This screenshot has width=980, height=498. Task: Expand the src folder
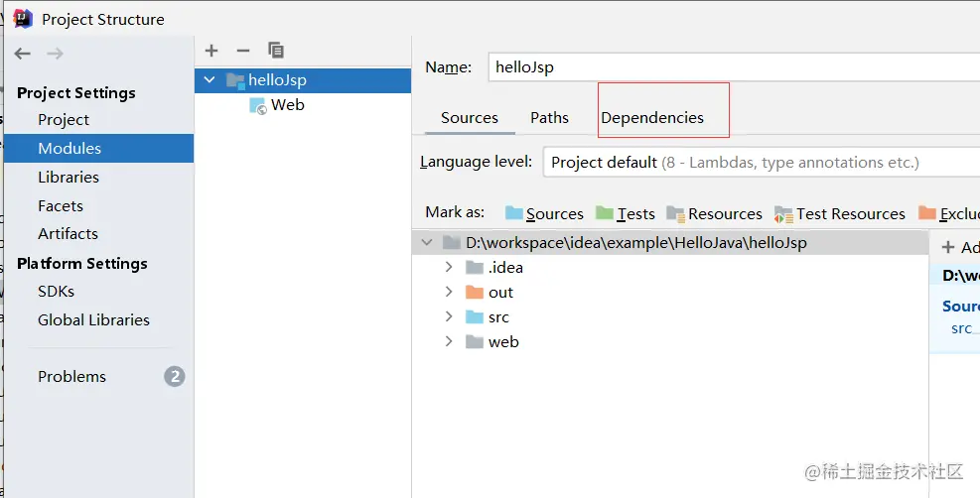point(448,316)
